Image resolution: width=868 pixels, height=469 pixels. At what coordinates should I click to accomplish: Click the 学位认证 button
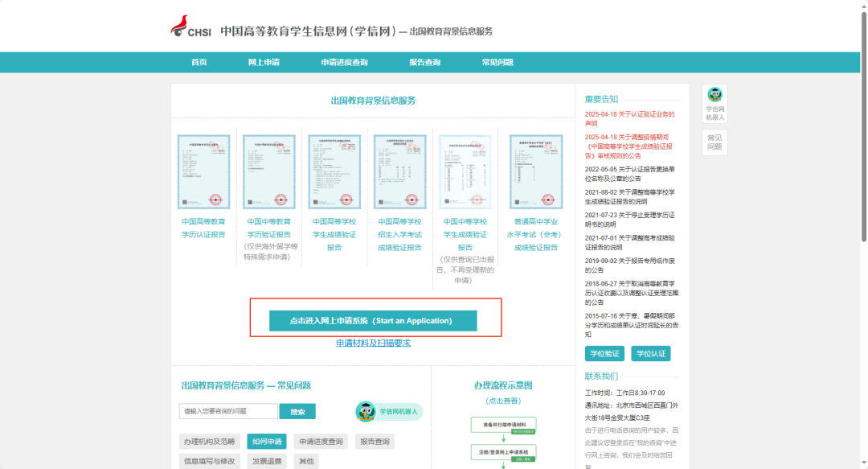[650, 354]
